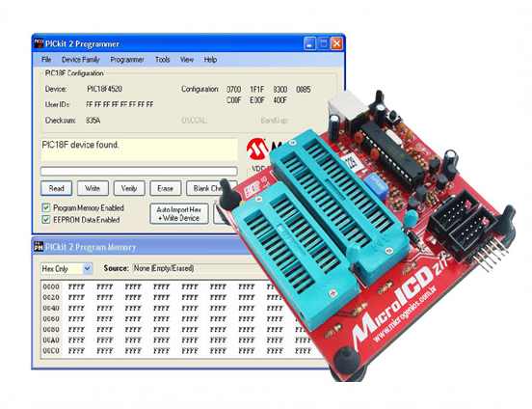Click the Write button

pos(93,188)
